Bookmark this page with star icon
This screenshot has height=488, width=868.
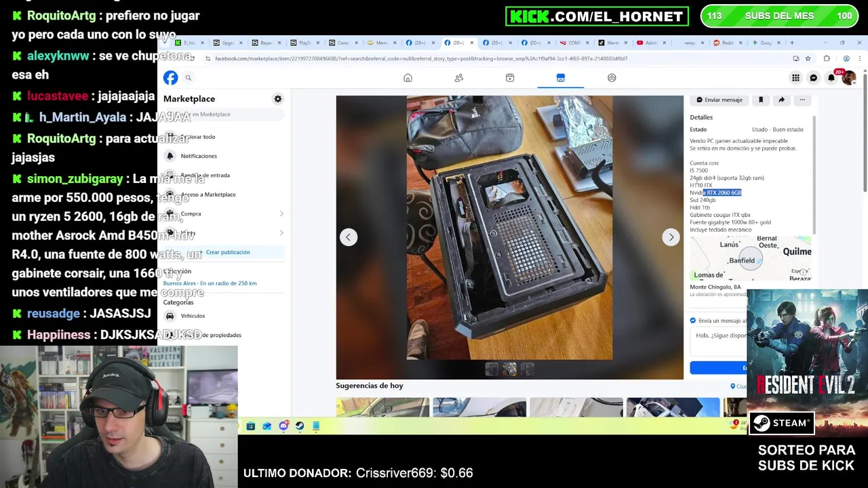click(x=808, y=58)
